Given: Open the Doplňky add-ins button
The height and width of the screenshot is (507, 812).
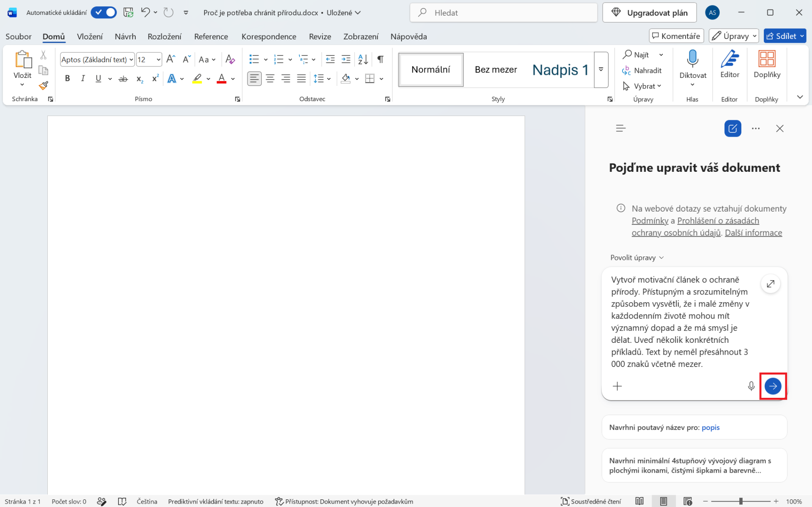Looking at the screenshot, I should point(767,64).
